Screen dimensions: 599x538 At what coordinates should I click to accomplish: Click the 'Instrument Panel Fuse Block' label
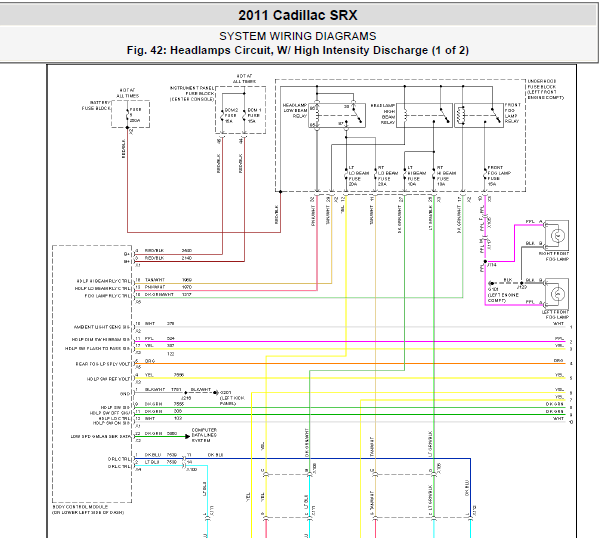192,94
